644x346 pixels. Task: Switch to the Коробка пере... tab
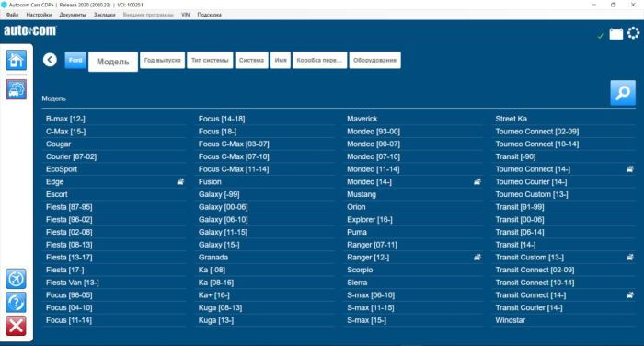click(x=319, y=60)
